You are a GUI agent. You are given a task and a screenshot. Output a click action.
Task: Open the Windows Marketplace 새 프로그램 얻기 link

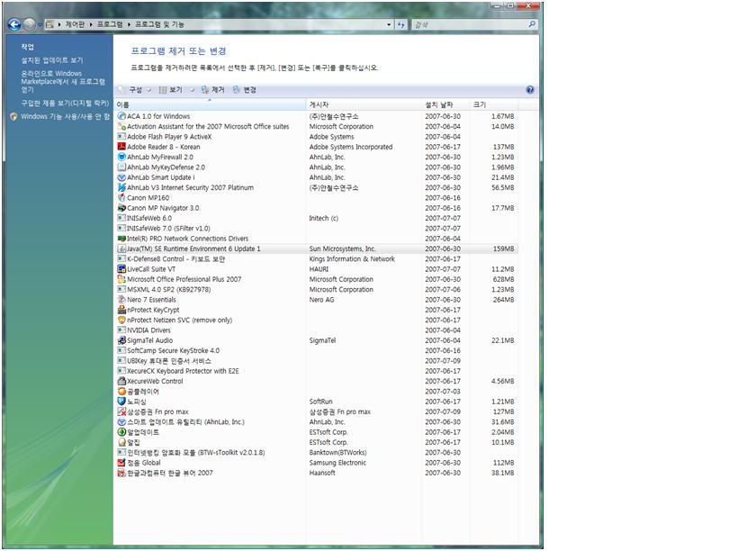[63, 82]
